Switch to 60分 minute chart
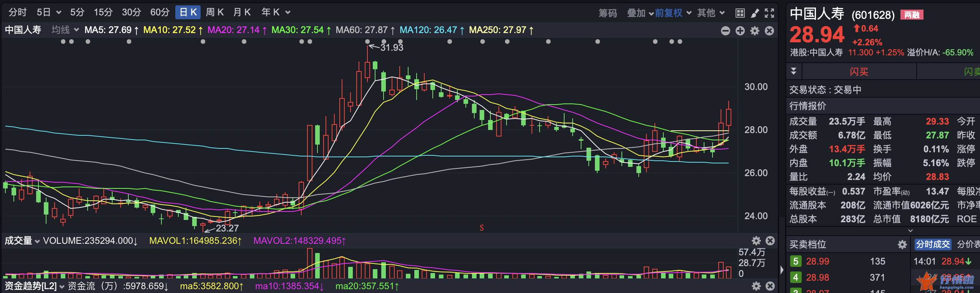Viewport: 980px width, 293px height. [159, 12]
